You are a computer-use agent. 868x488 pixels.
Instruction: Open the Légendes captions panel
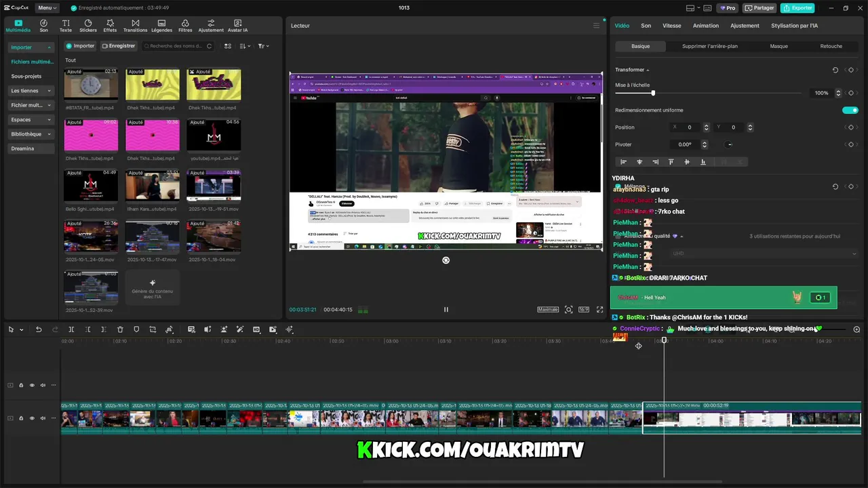(x=161, y=26)
